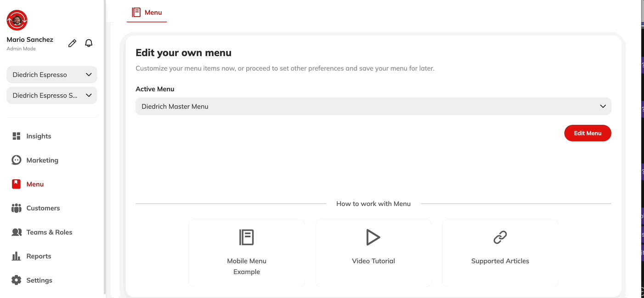Click the Settings gear icon
The height and width of the screenshot is (298, 644).
tap(17, 280)
